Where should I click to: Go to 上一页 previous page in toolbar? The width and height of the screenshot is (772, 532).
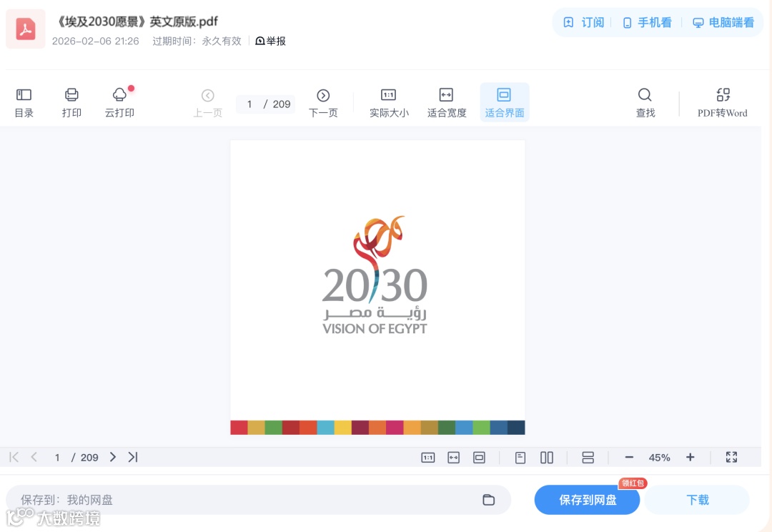[x=208, y=102]
